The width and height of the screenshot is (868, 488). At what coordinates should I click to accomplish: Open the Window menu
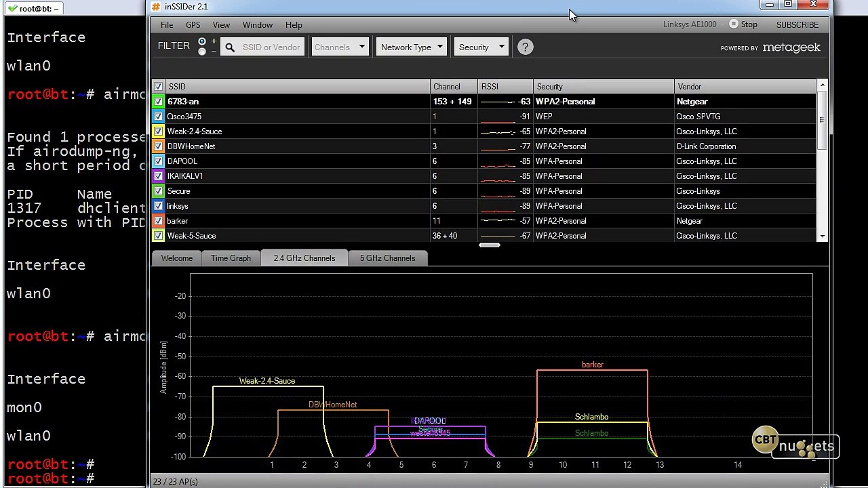pos(258,25)
